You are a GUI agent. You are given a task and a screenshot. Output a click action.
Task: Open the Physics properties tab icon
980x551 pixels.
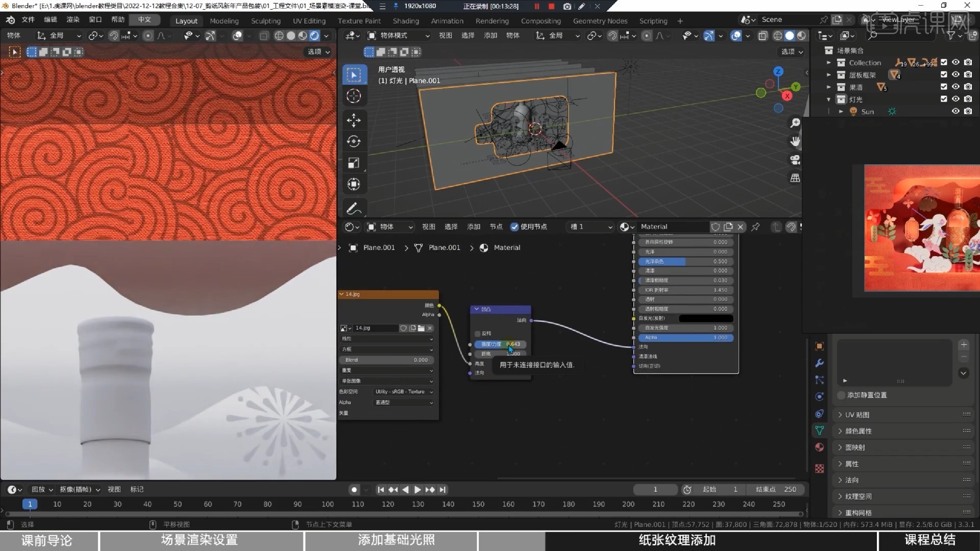coord(819,397)
